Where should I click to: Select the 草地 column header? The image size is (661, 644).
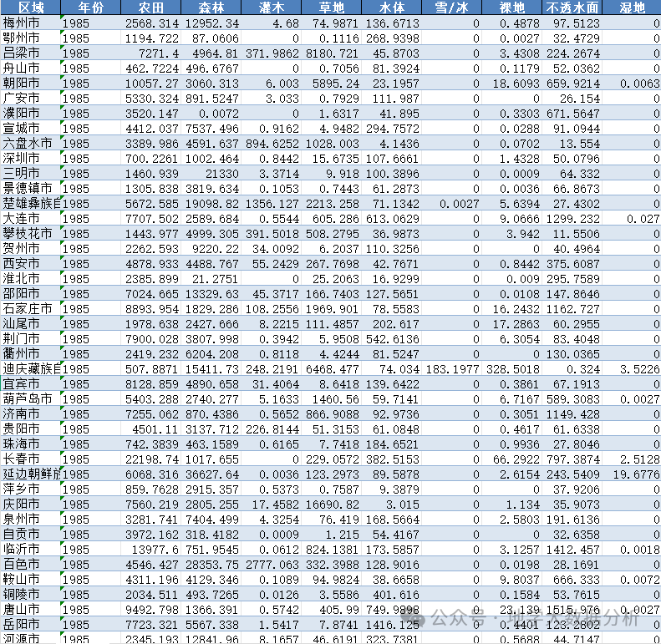(332, 8)
